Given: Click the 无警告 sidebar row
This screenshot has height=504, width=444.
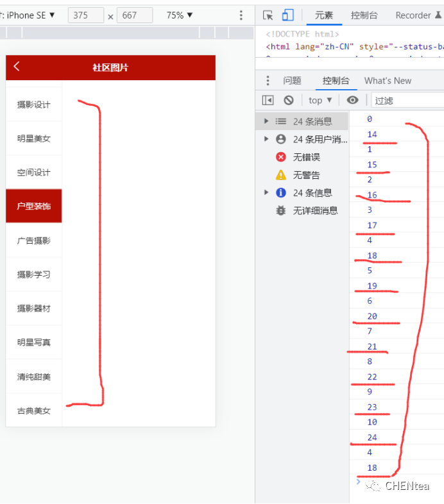Looking at the screenshot, I should [302, 175].
